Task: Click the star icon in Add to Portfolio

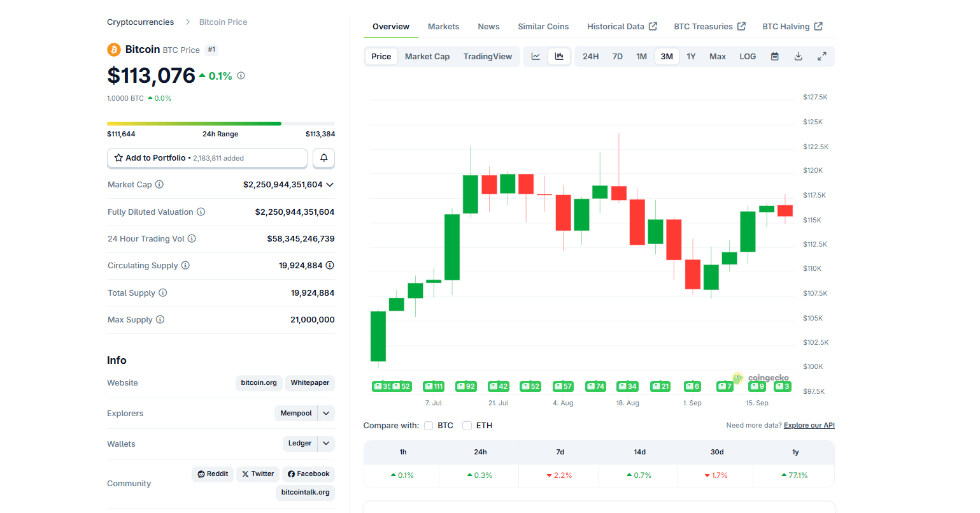Action: coord(119,157)
